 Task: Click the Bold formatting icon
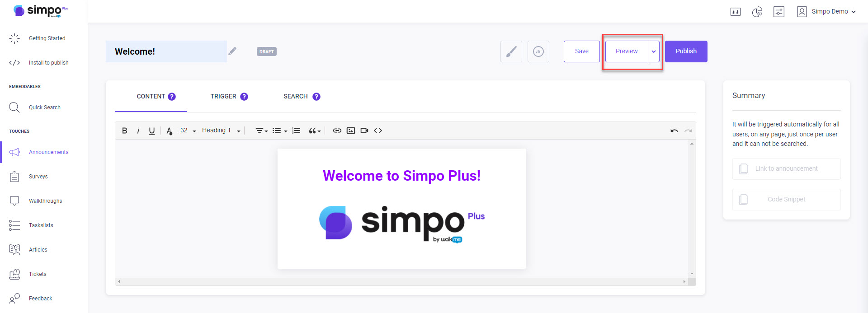point(125,131)
